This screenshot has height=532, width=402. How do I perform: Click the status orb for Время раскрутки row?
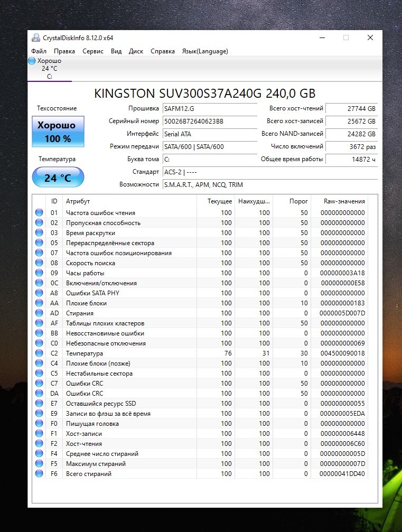(39, 232)
